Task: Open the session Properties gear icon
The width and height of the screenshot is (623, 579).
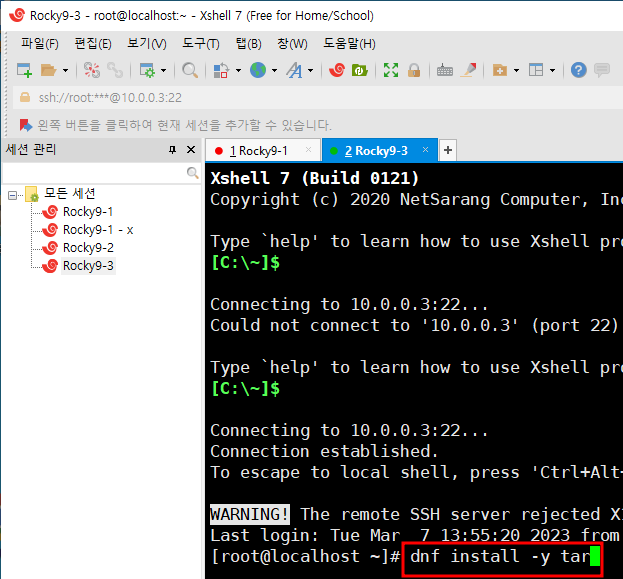Action: [147, 70]
